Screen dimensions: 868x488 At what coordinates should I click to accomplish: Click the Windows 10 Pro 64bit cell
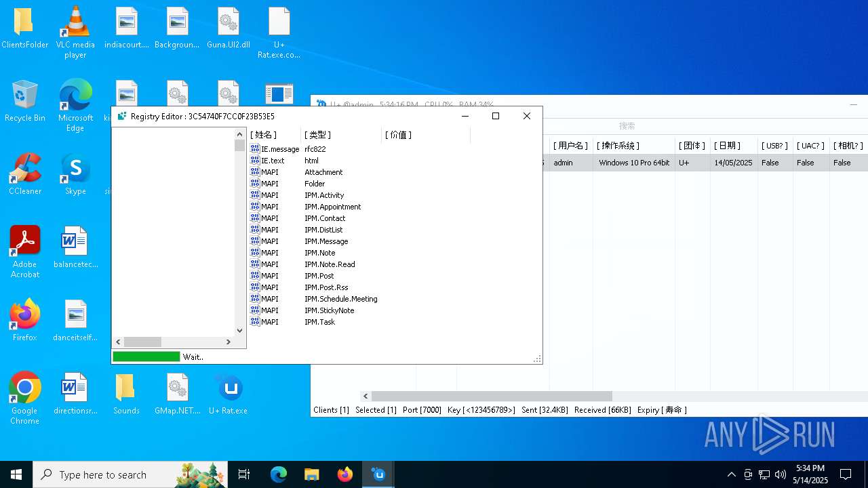tap(634, 163)
